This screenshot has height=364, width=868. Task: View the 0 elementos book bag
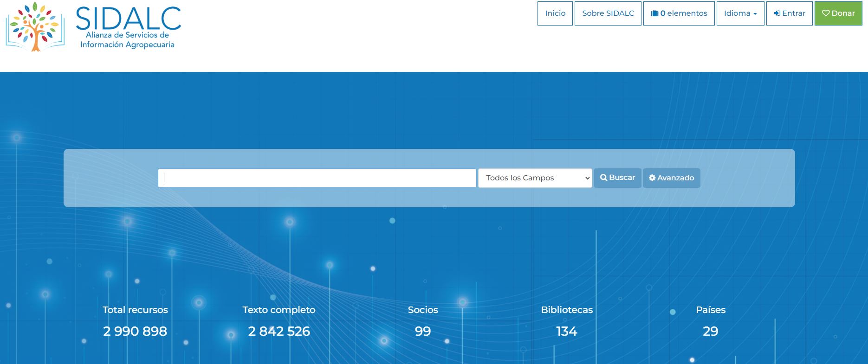coord(679,13)
